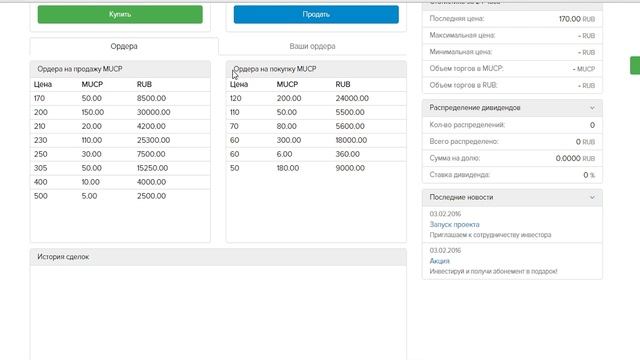Click the 9000.00 RUB buy total
640x360 pixels.
[x=350, y=168]
